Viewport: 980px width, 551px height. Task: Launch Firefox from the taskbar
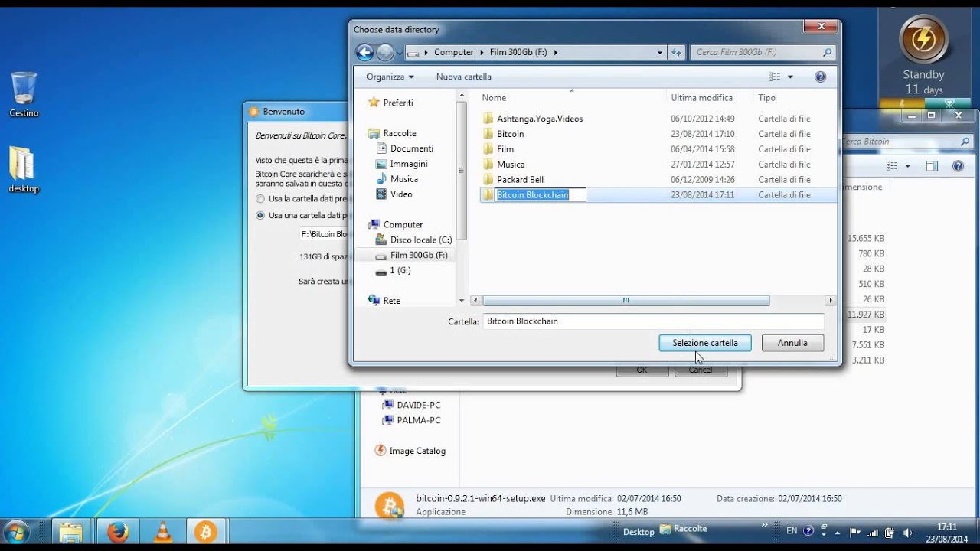(118, 532)
